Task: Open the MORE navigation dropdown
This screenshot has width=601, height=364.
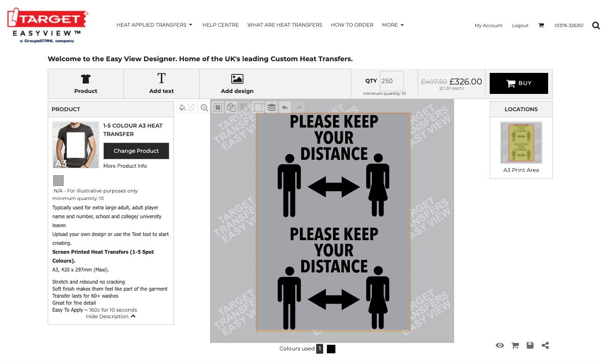Action: click(392, 25)
